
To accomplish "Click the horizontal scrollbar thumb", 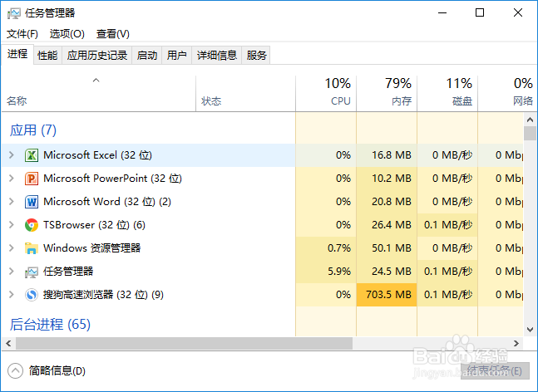I will point(185,343).
